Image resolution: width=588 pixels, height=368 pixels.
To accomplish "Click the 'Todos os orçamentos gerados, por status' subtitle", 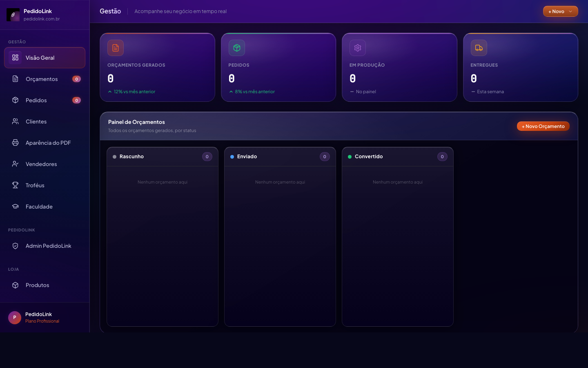I will [x=152, y=130].
